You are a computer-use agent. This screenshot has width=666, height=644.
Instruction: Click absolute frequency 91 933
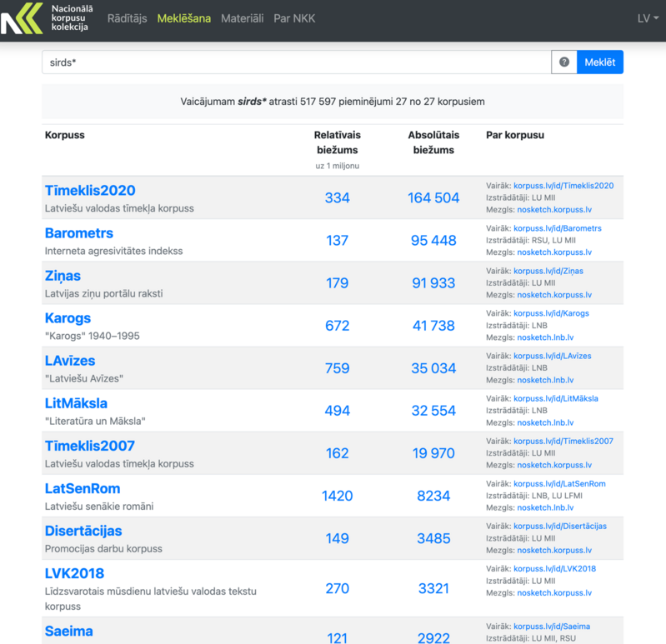click(x=433, y=282)
